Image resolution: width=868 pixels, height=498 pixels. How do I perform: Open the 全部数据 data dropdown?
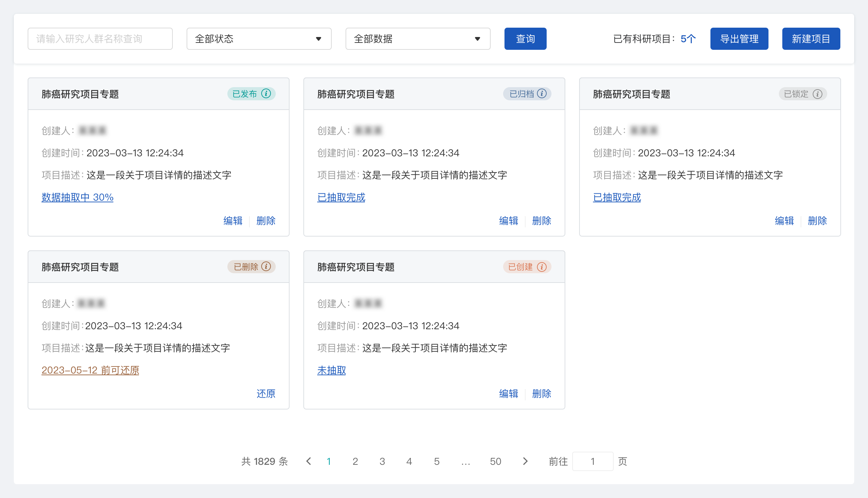[417, 39]
